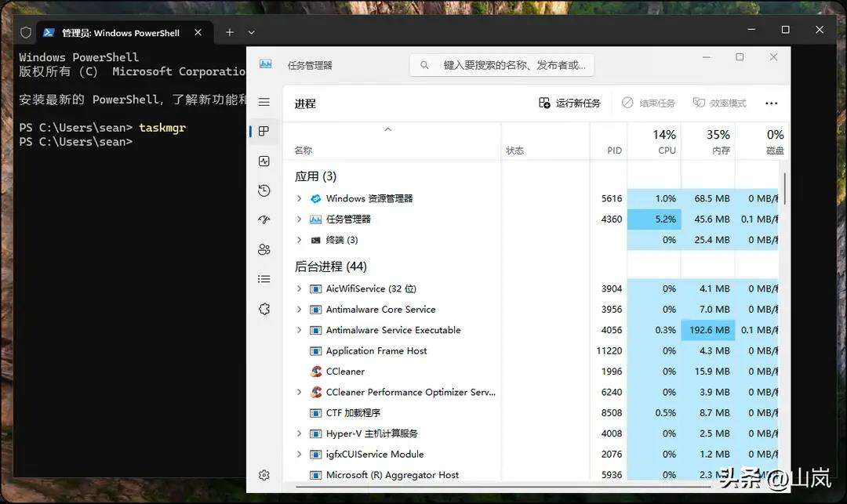Open the Details list sidebar icon
Screen dimensions: 847x504
point(264,279)
